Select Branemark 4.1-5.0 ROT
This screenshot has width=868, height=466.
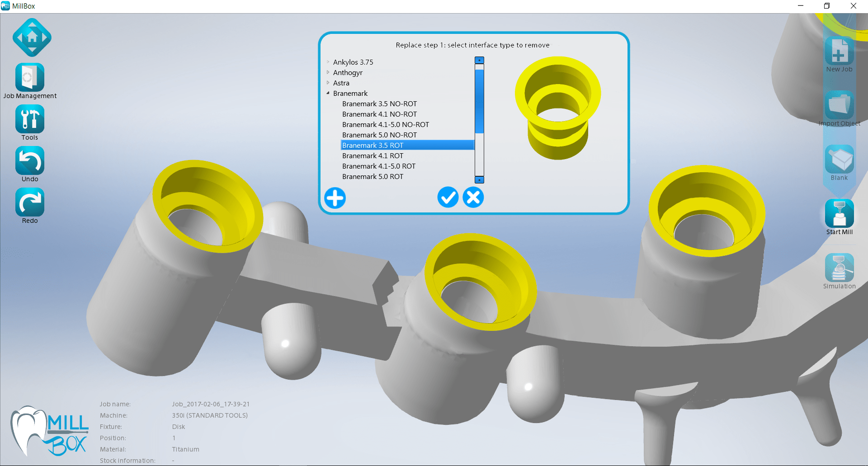tap(379, 166)
